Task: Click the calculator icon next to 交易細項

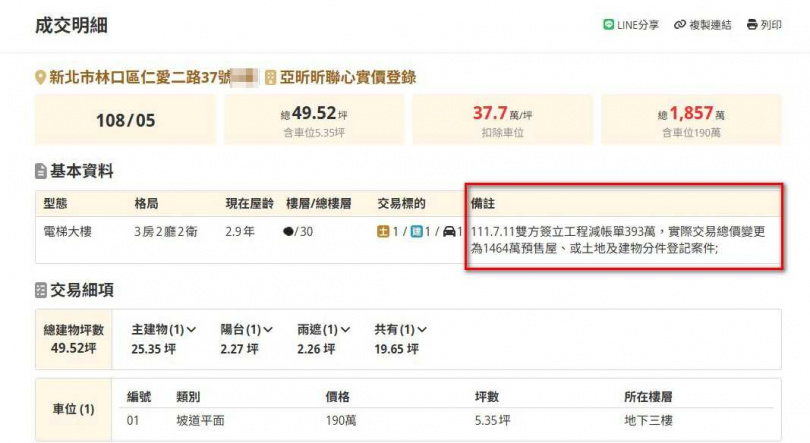Action: click(41, 290)
